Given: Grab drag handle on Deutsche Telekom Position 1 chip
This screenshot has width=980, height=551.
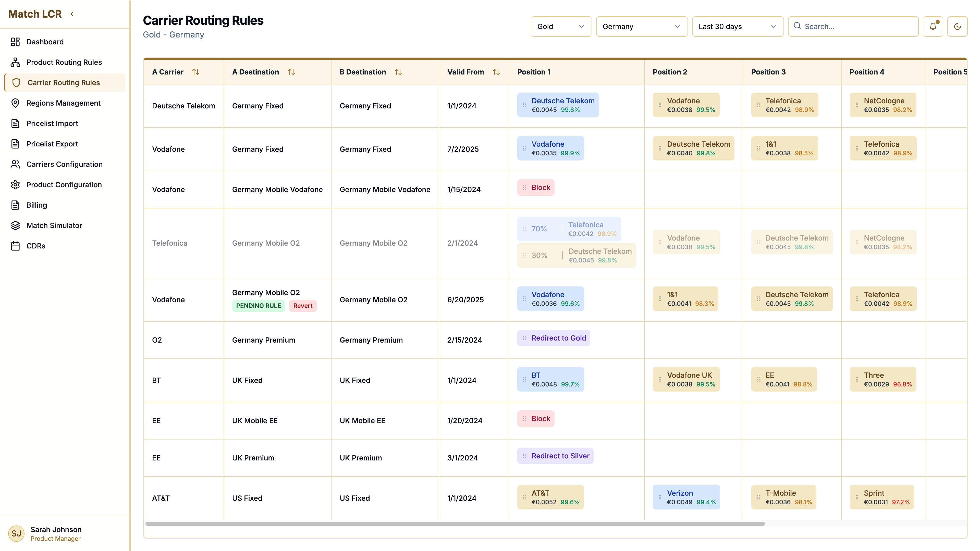Looking at the screenshot, I should click(524, 105).
